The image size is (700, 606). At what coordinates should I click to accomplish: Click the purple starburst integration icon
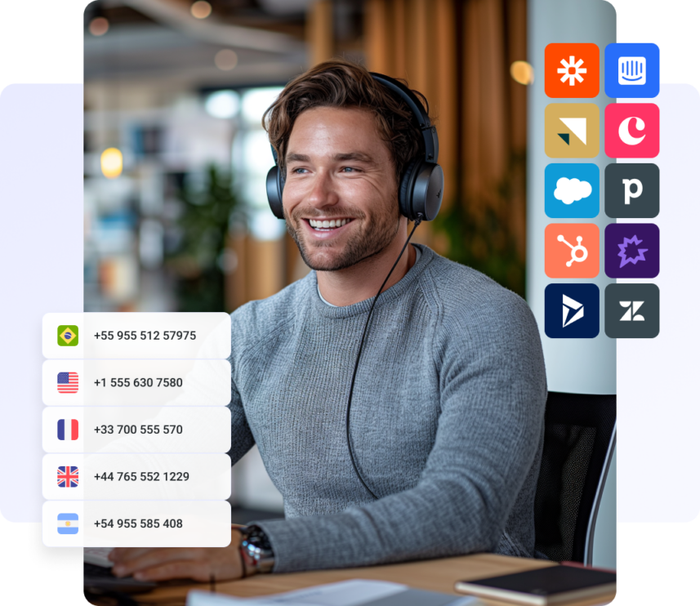[631, 251]
